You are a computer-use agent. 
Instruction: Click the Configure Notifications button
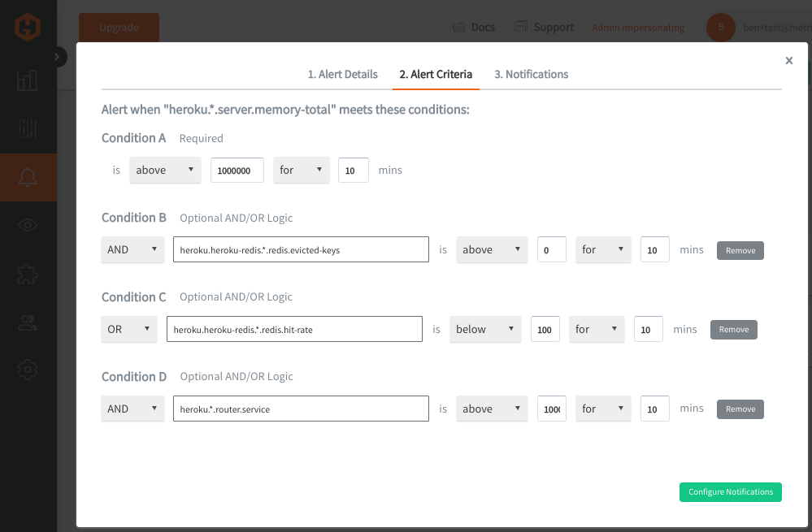pyautogui.click(x=730, y=492)
